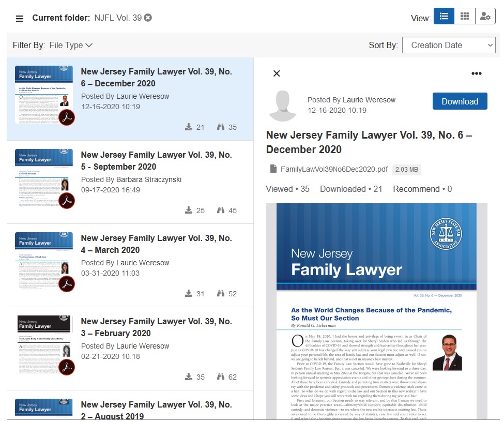Image resolution: width=504 pixels, height=422 pixels.
Task: Click 'Posted By Barbara Straczynski' text
Action: (131, 179)
